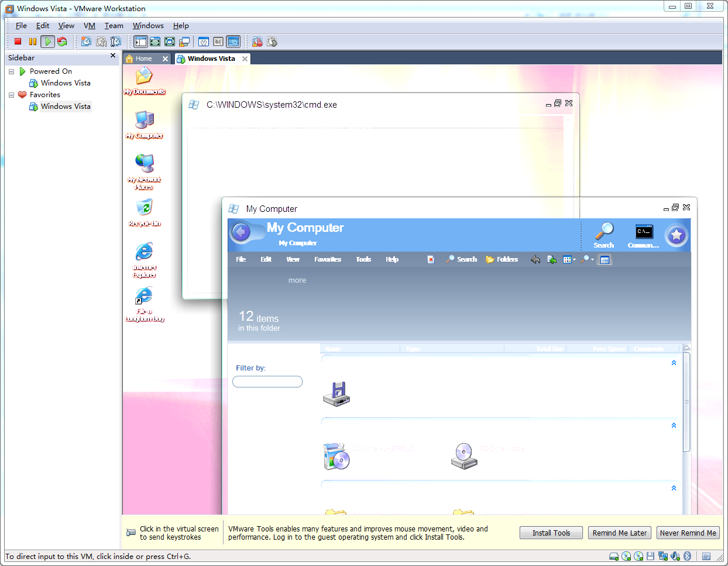Open the Views dropdown in My Computer toolbar
This screenshot has height=566, width=728.
(569, 259)
